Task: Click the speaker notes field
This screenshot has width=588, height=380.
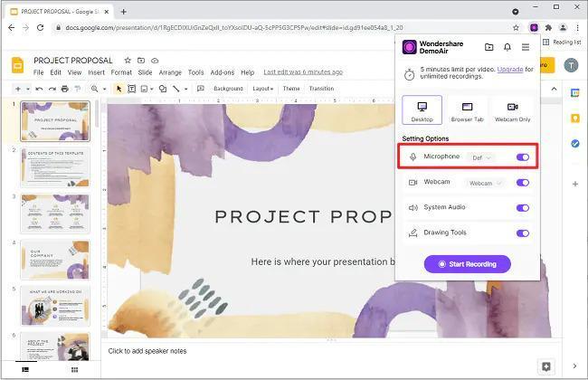Action: coord(331,351)
